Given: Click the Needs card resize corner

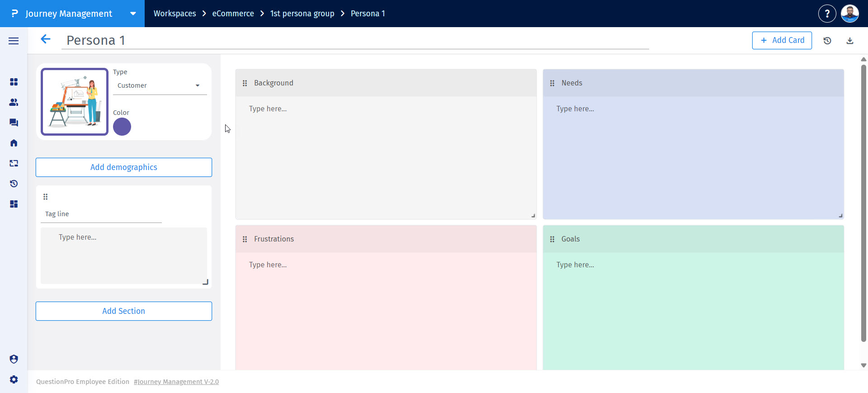Looking at the screenshot, I should click(x=840, y=216).
